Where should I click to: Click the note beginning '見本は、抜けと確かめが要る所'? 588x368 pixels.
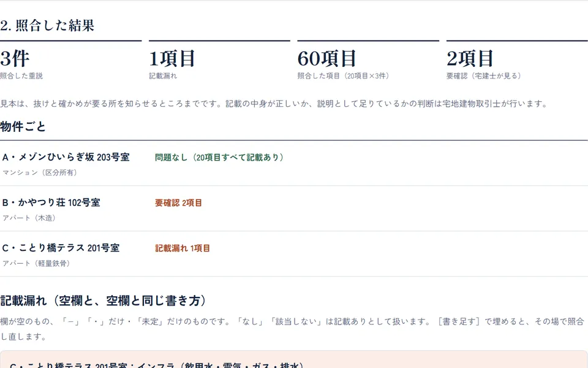(275, 104)
